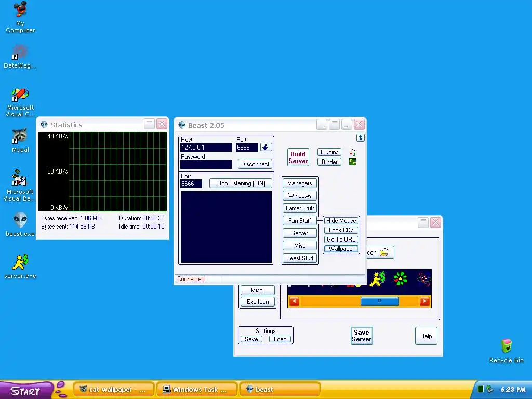Click the Bytes received: 1.06 MB value

click(90, 218)
